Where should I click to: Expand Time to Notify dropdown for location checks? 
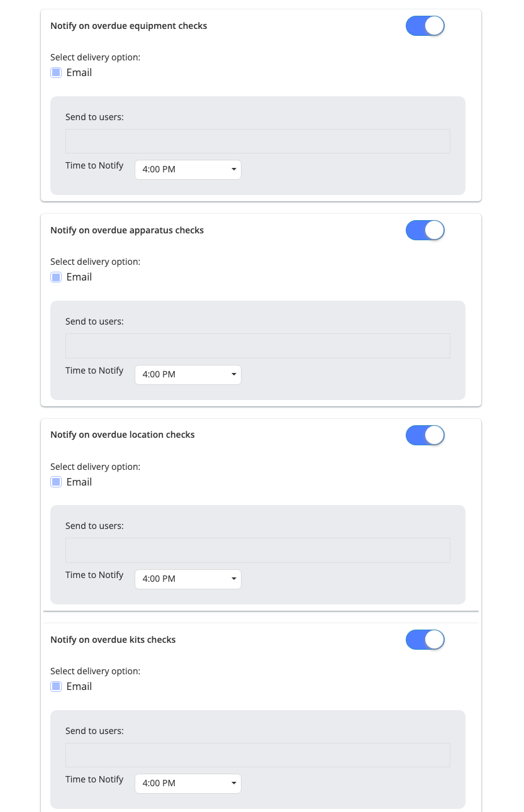(188, 579)
